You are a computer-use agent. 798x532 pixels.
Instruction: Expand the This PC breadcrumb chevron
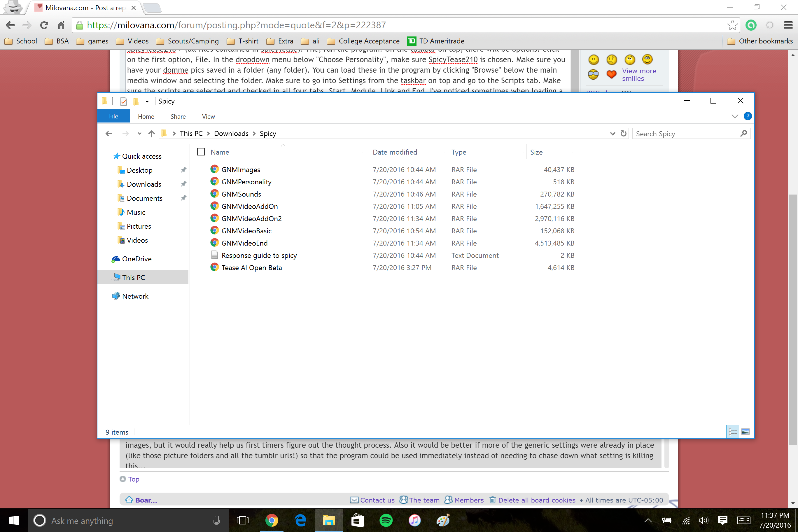tap(208, 134)
